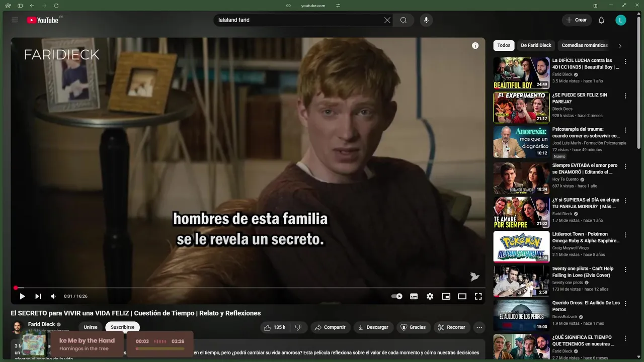Viewport: 644px width, 362px height.
Task: Open the site settings icon beside the URL
Action: pos(338,6)
